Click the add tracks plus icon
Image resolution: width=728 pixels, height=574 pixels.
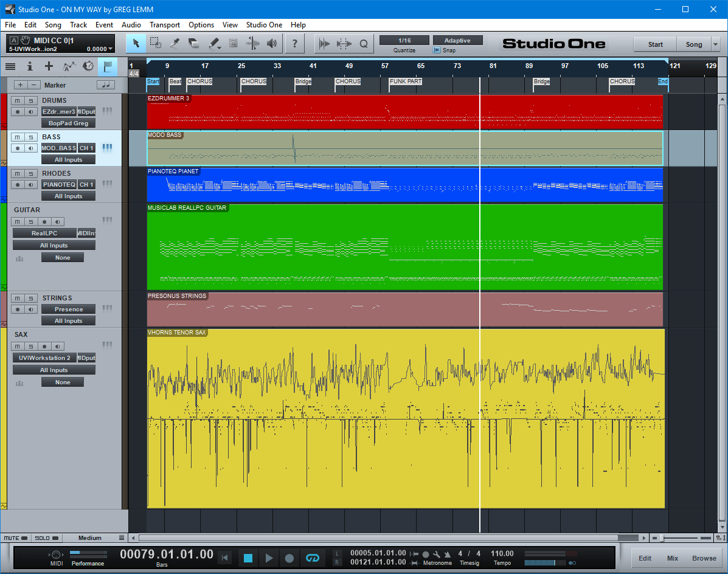point(49,67)
